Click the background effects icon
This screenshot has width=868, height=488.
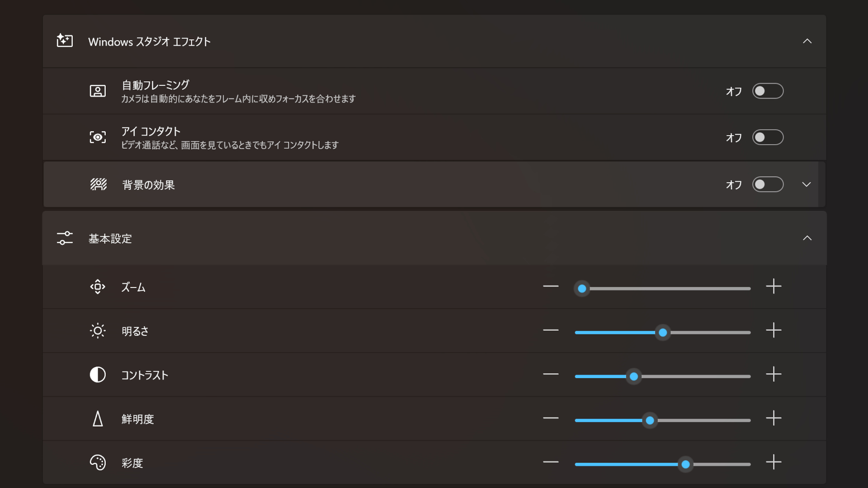(98, 184)
